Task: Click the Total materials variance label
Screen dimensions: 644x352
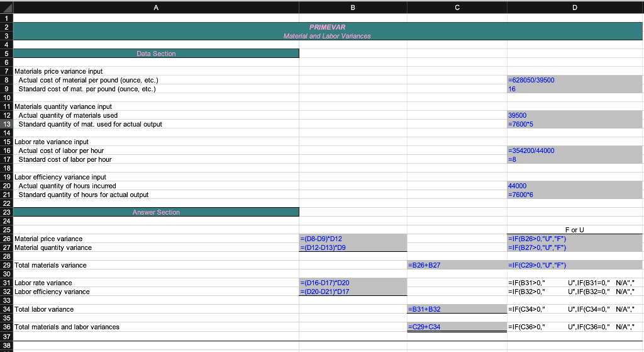Action: point(50,265)
